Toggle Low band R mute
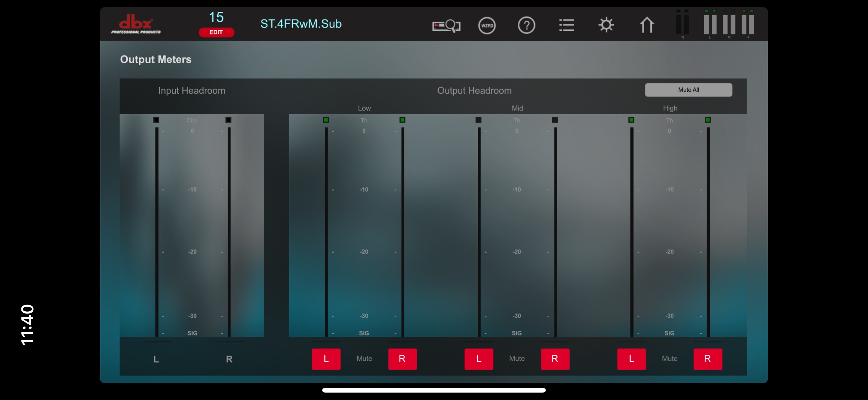 (402, 359)
